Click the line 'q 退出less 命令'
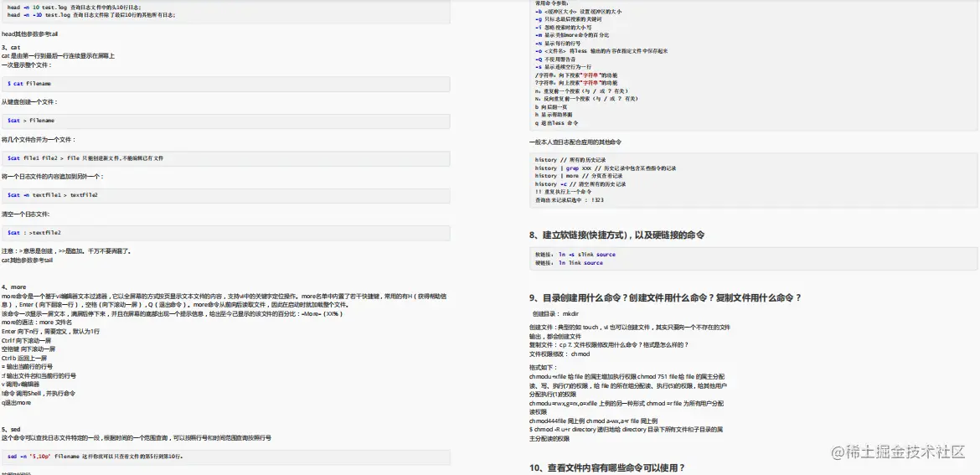Screen dimensions: 980x475 coord(557,123)
